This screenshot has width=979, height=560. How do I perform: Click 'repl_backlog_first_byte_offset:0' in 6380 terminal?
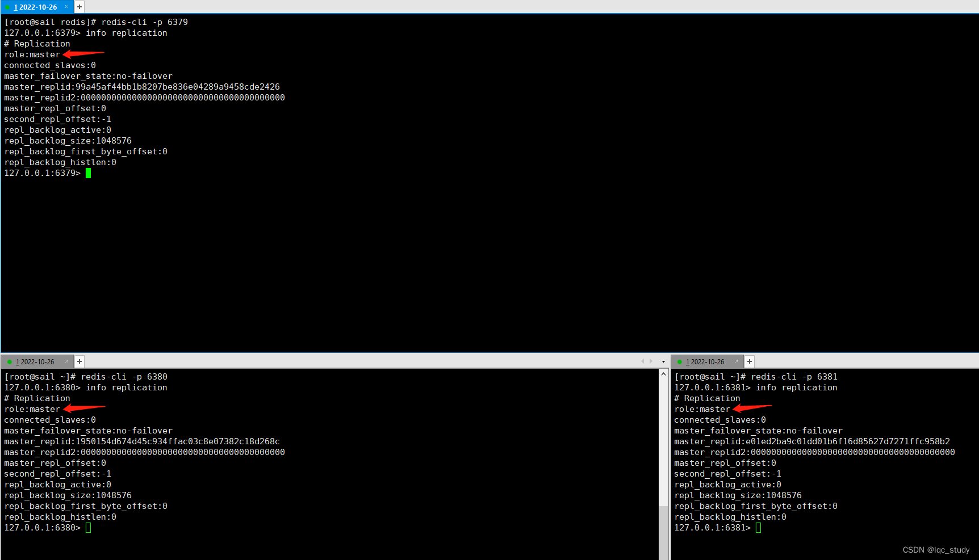(x=86, y=506)
